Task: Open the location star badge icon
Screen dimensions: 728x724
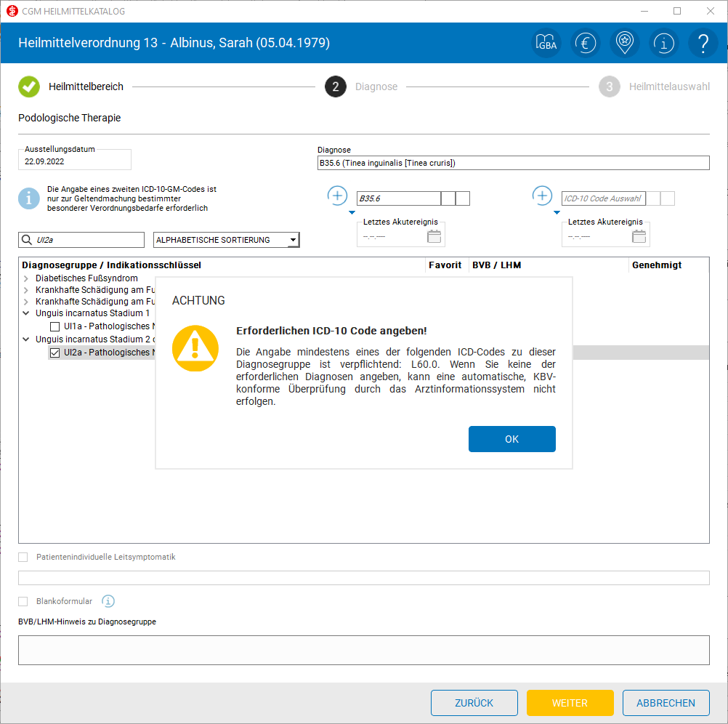Action: [624, 43]
